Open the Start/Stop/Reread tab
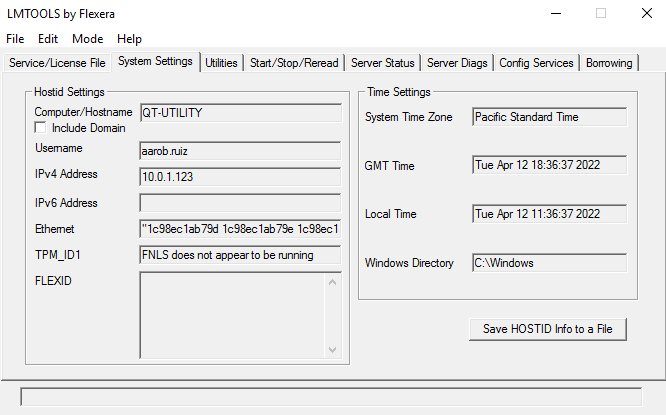The image size is (666, 415). tap(294, 63)
